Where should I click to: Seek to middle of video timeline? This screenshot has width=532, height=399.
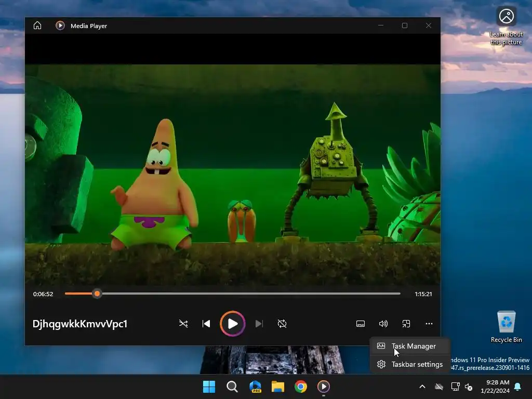pyautogui.click(x=233, y=294)
